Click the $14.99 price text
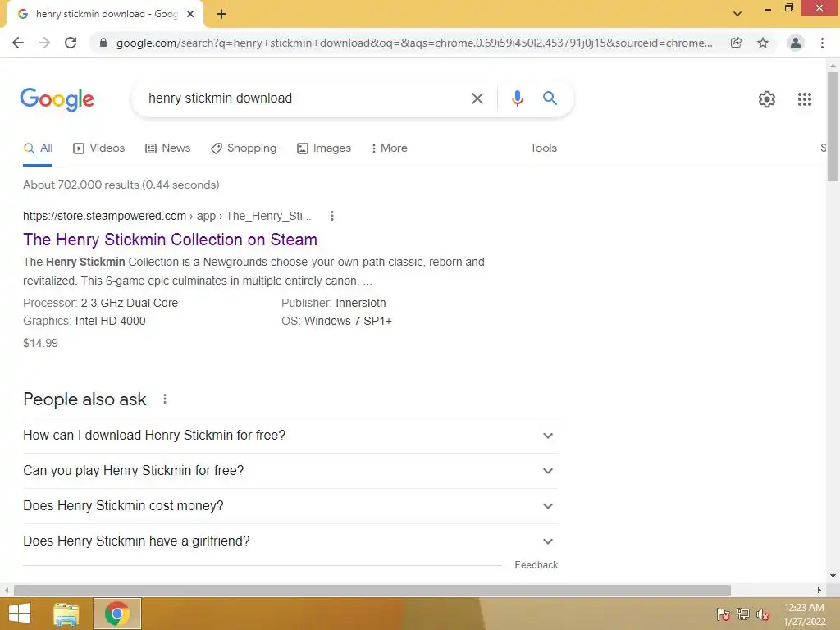This screenshot has height=630, width=840. click(40, 344)
